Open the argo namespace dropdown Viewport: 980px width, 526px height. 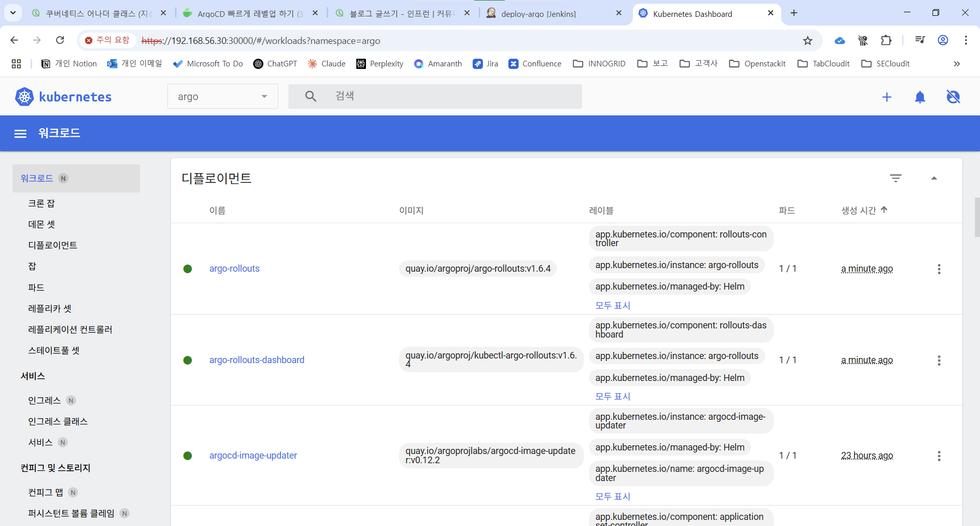coord(223,97)
